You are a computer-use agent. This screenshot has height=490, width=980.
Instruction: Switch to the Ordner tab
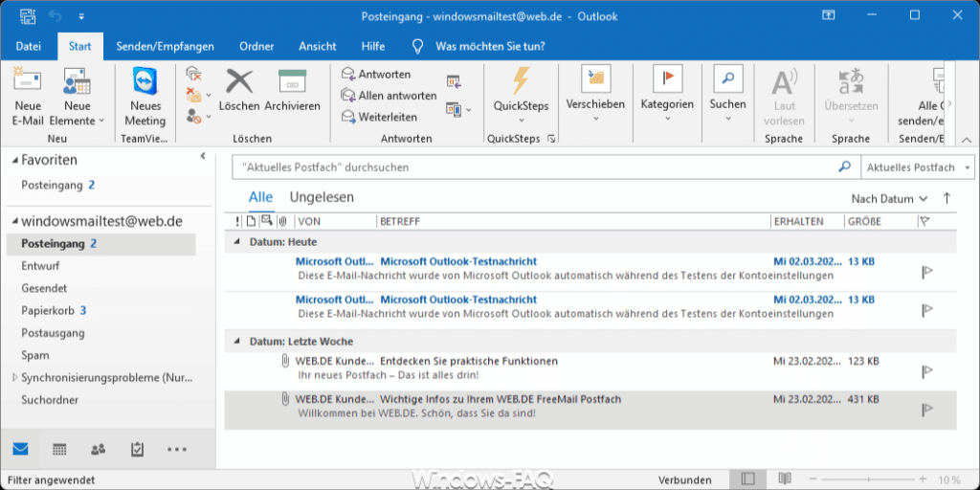256,46
